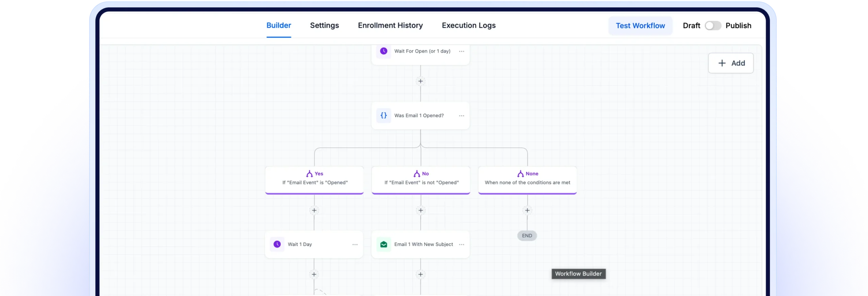This screenshot has height=296, width=868.
Task: Switch to the Builder tab
Action: click(x=278, y=25)
